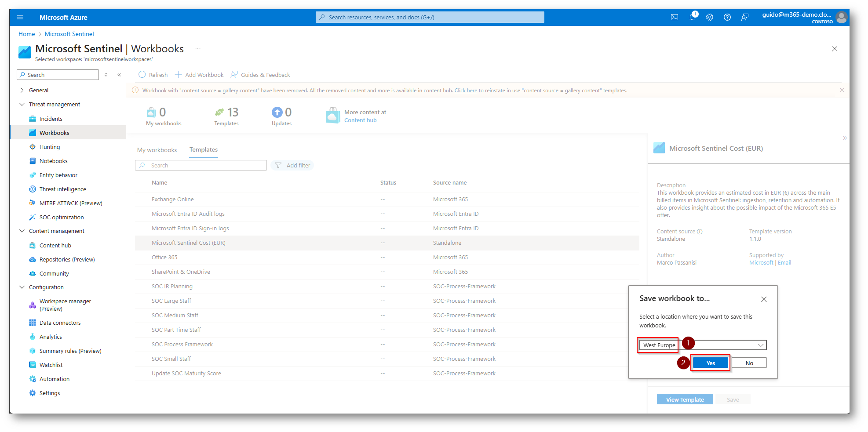This screenshot has height=432, width=868.
Task: Open Cloud Shell from the top bar
Action: pos(675,18)
